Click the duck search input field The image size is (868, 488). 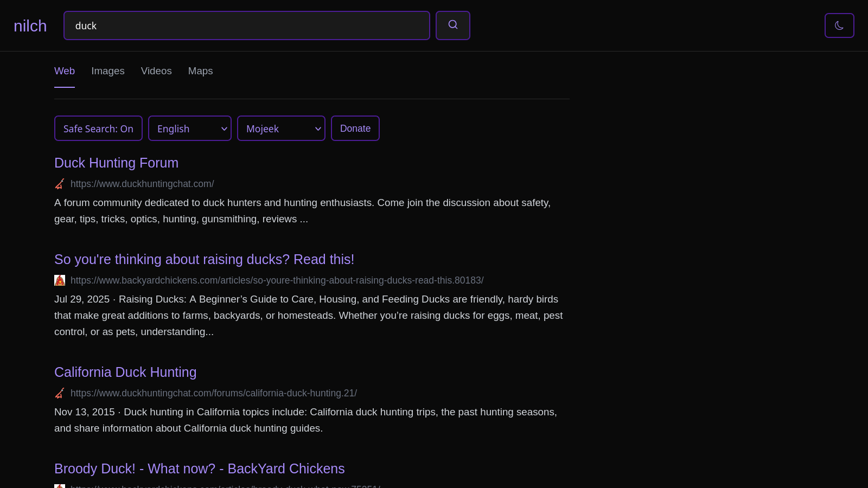point(246,25)
